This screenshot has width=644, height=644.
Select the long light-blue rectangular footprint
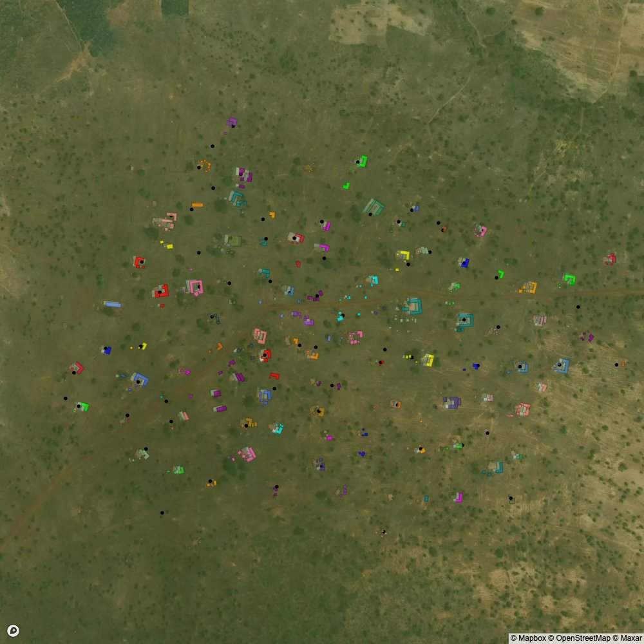coord(112,304)
